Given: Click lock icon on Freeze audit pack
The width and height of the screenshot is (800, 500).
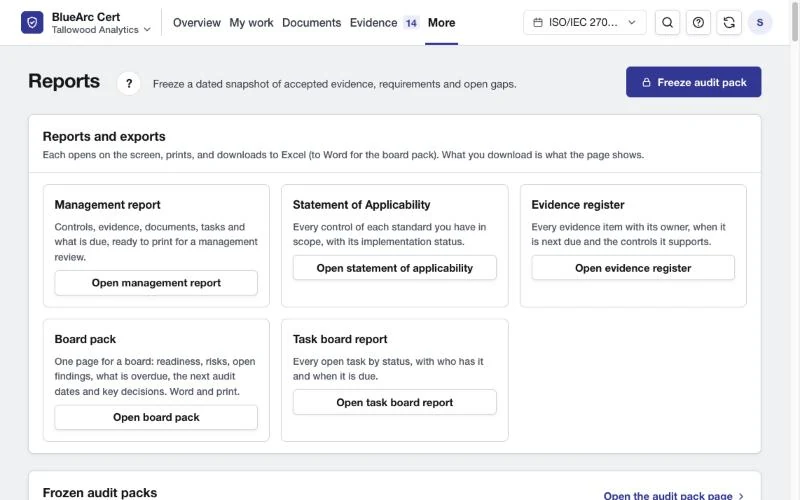Looking at the screenshot, I should click(x=646, y=82).
